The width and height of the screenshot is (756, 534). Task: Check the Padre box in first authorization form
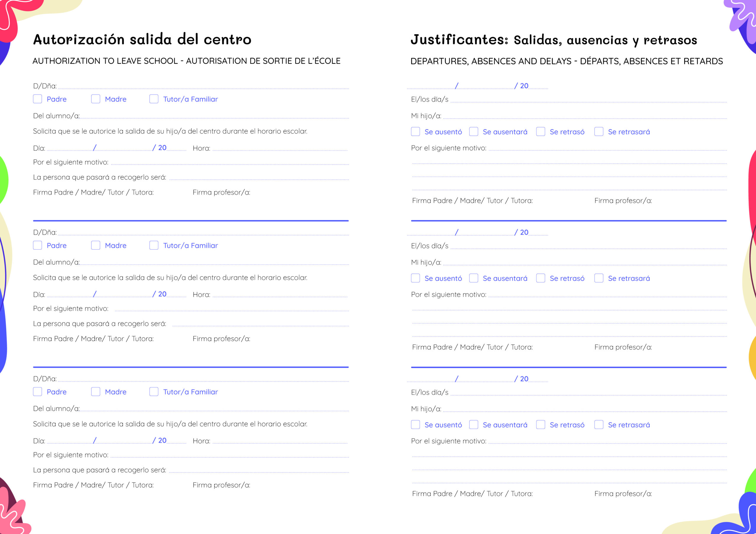[x=38, y=99]
